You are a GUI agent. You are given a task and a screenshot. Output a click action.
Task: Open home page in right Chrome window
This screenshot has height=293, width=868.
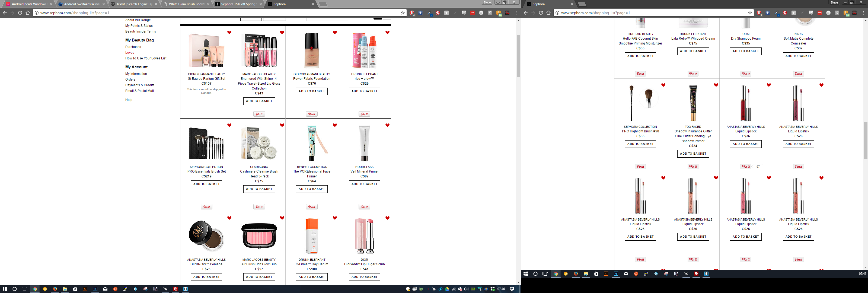548,13
